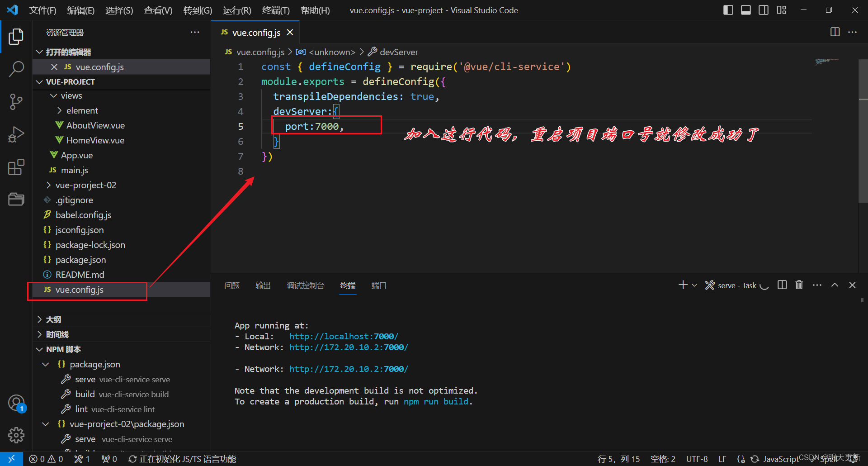Close the vue.config.js editor tab
The image size is (868, 466).
290,32
